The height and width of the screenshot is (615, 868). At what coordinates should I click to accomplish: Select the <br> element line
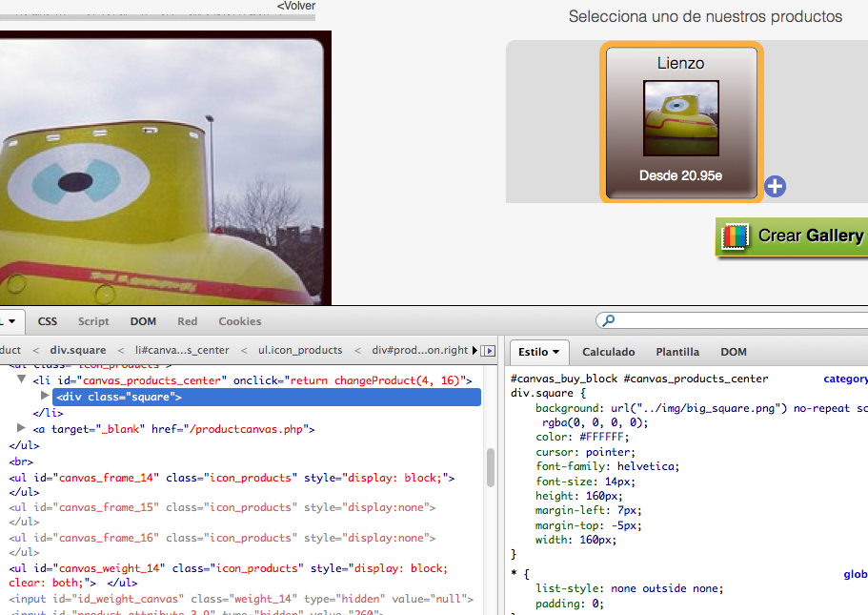[x=21, y=461]
